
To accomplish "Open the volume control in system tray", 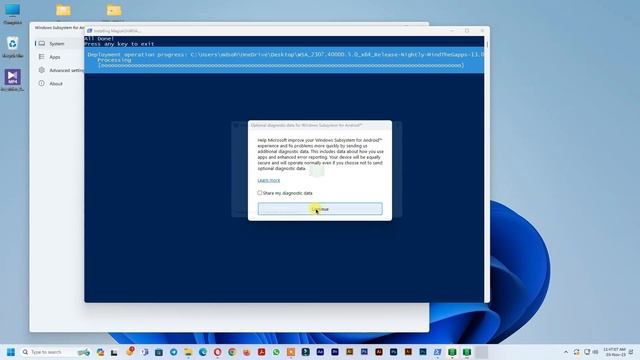I will point(595,352).
